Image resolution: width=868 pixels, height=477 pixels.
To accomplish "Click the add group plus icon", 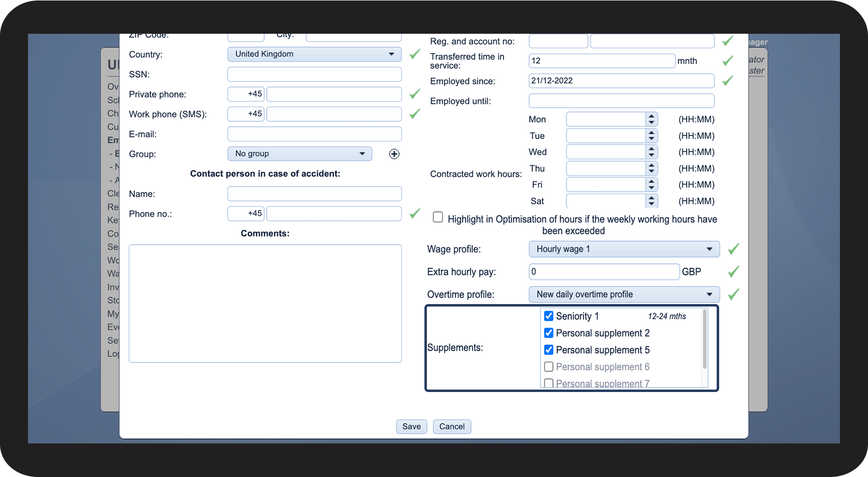I will coord(394,154).
